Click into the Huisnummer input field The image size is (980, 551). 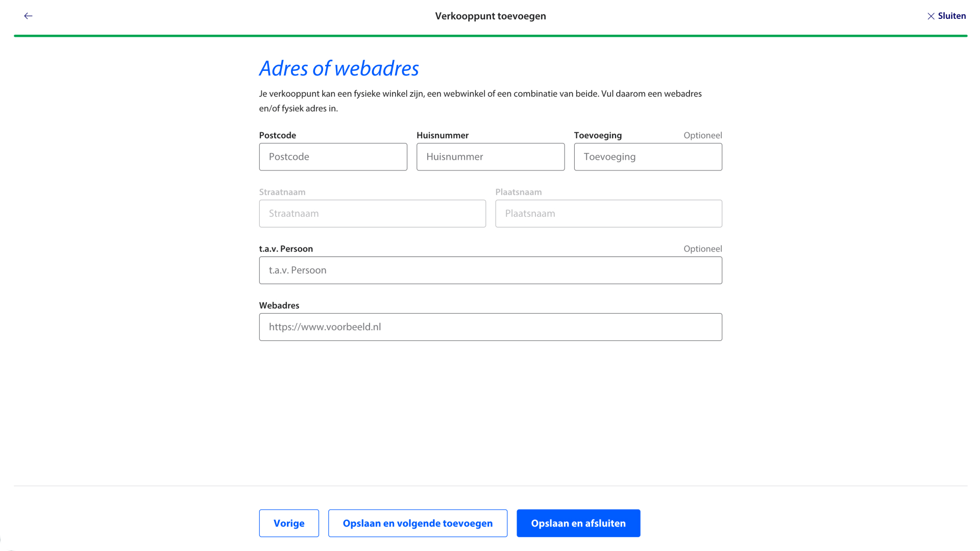(490, 157)
